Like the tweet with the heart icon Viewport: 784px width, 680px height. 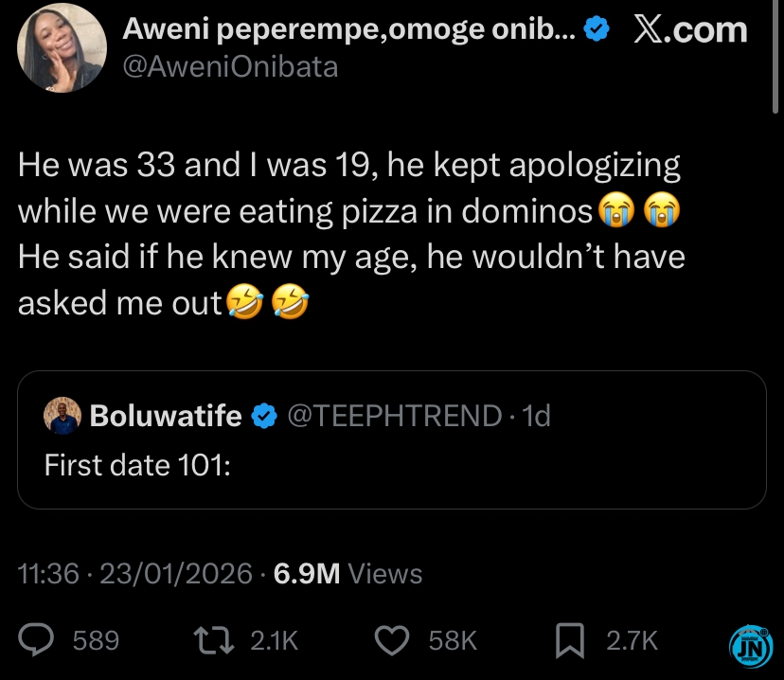pos(391,641)
